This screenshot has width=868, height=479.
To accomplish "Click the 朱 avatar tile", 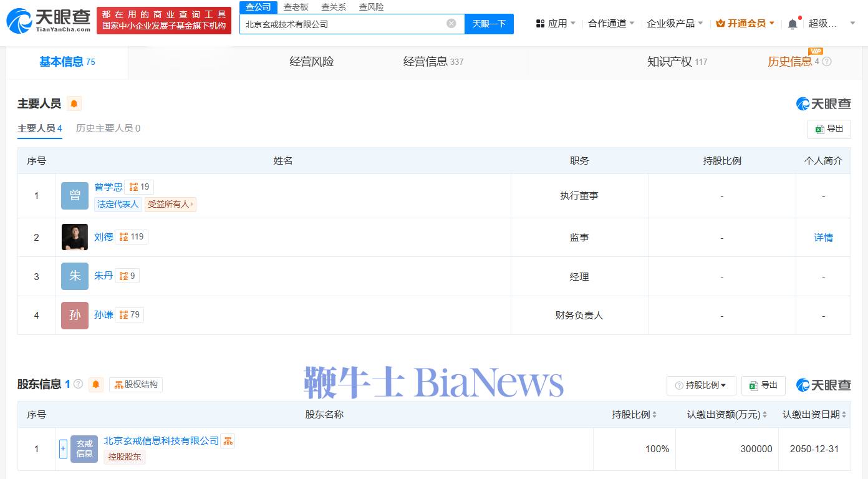I will click(75, 276).
